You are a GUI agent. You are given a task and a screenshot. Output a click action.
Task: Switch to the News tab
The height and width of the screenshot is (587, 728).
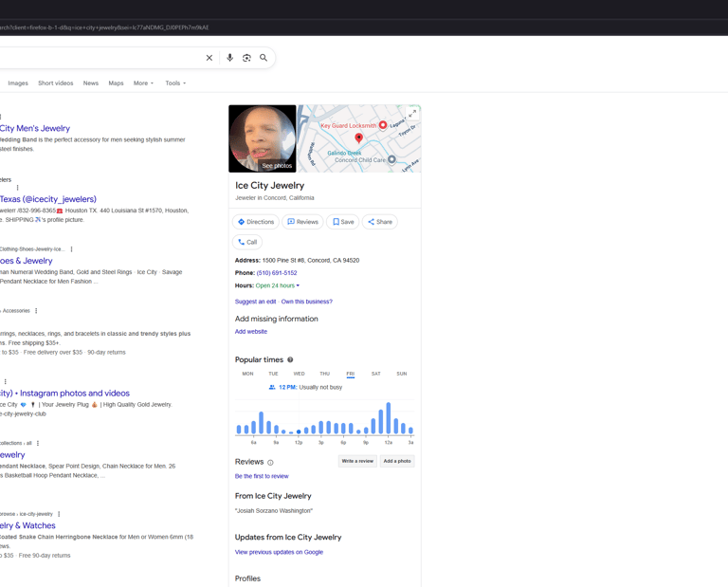click(91, 83)
